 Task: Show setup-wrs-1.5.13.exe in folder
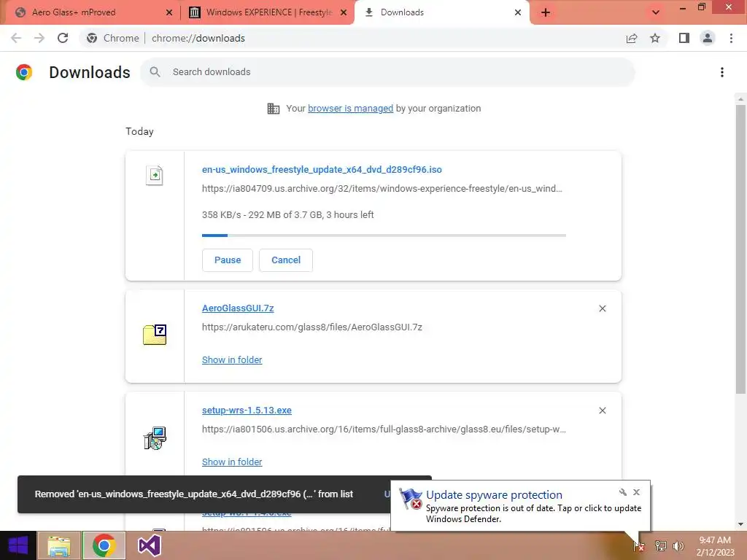[x=232, y=462]
